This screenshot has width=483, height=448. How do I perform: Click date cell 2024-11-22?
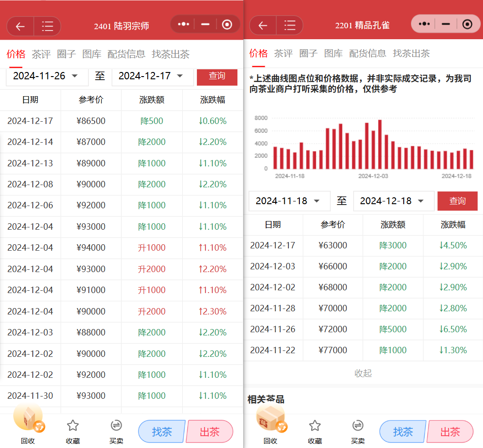pyautogui.click(x=272, y=350)
